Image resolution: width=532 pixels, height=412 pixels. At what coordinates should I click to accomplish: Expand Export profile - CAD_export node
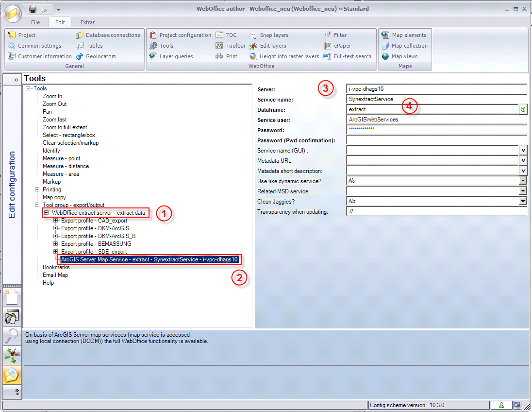[x=56, y=221]
